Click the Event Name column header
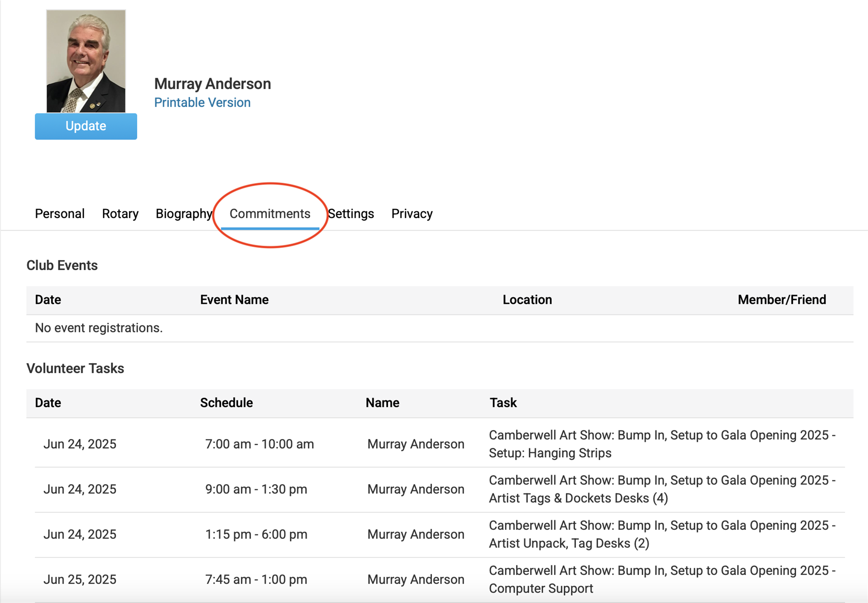This screenshot has width=868, height=603. 235,300
